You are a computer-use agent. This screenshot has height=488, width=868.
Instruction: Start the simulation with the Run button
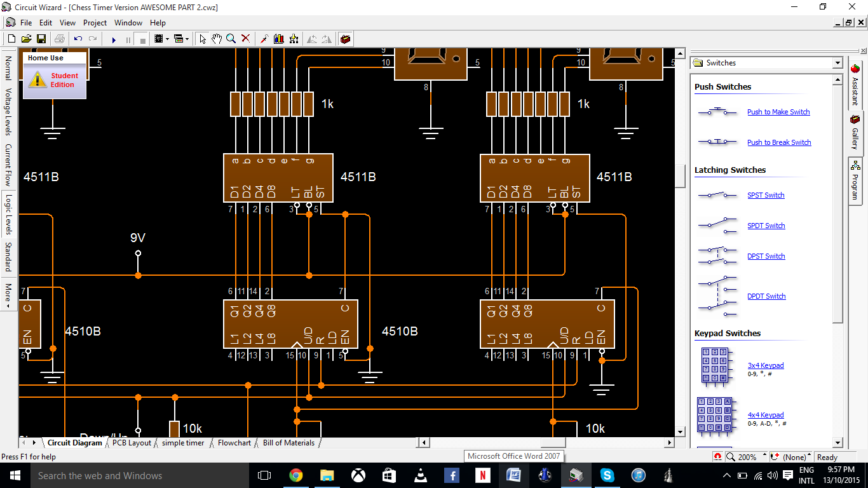(x=114, y=39)
